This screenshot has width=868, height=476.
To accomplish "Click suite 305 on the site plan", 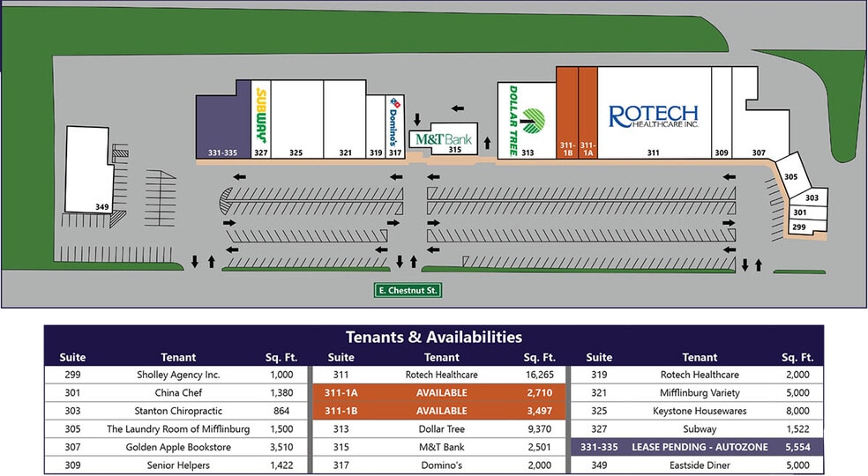I will click(x=789, y=178).
